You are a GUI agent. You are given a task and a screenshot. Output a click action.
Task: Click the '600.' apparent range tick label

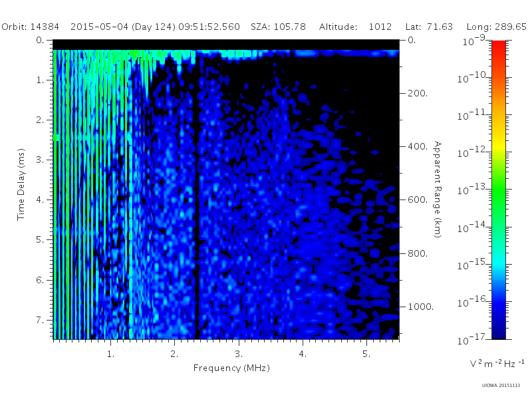(x=418, y=199)
